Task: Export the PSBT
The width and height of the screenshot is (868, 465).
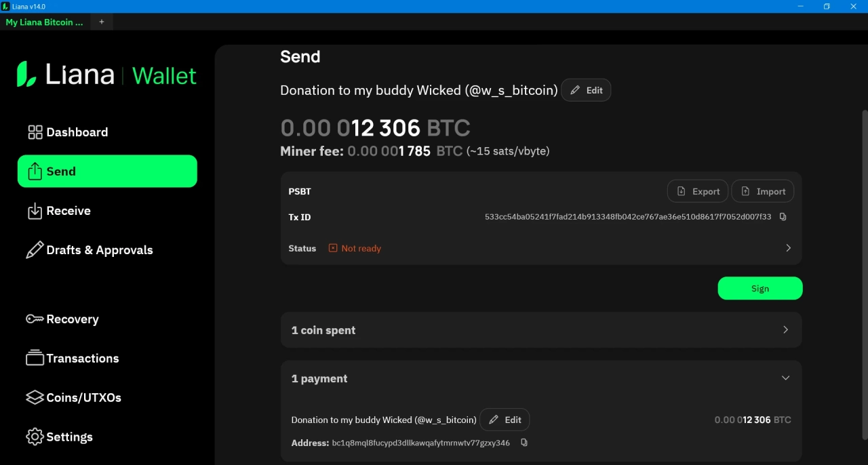Action: (x=698, y=191)
